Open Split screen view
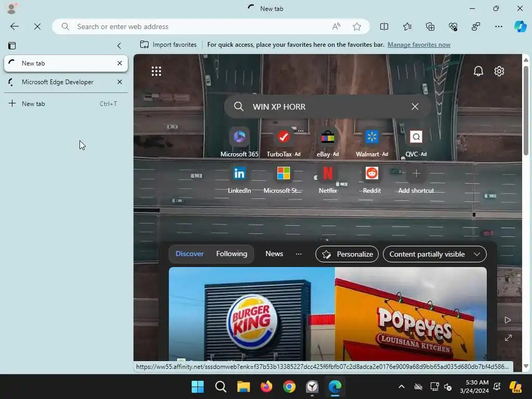 384,26
